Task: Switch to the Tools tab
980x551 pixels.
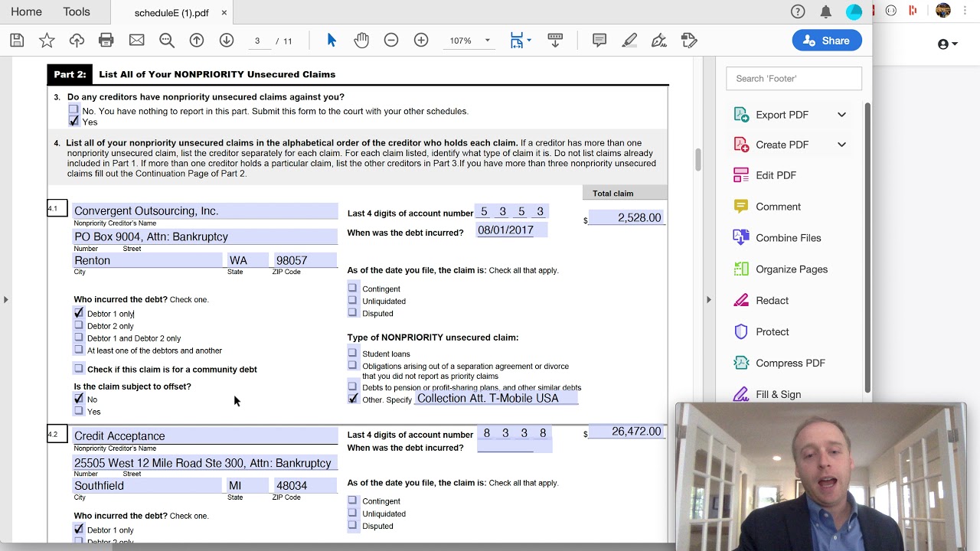Action: click(77, 11)
